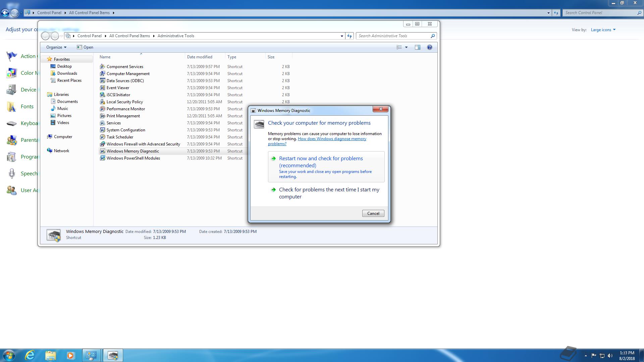This screenshot has height=362, width=644.
Task: Toggle the preview pane icon
Action: pyautogui.click(x=417, y=47)
